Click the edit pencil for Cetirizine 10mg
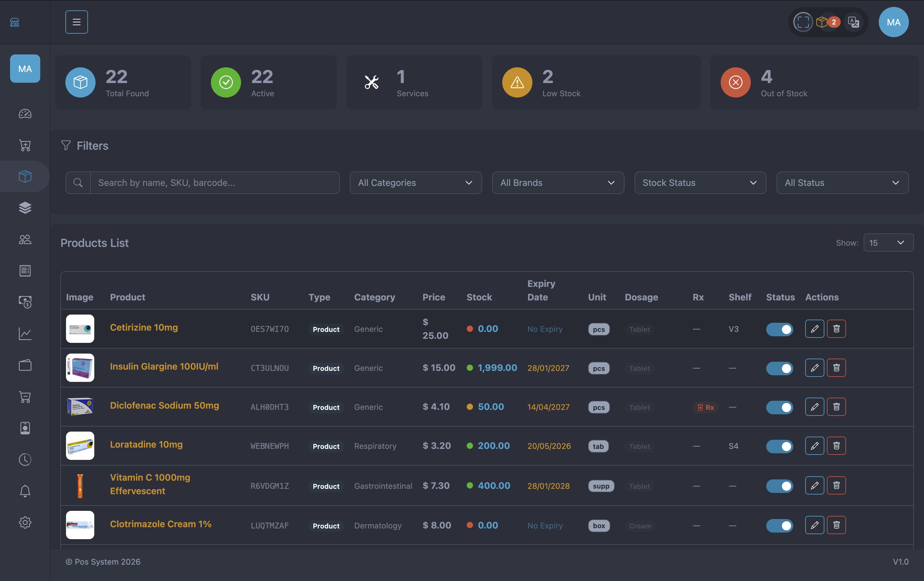Screen dimensions: 924x581 click(814, 329)
